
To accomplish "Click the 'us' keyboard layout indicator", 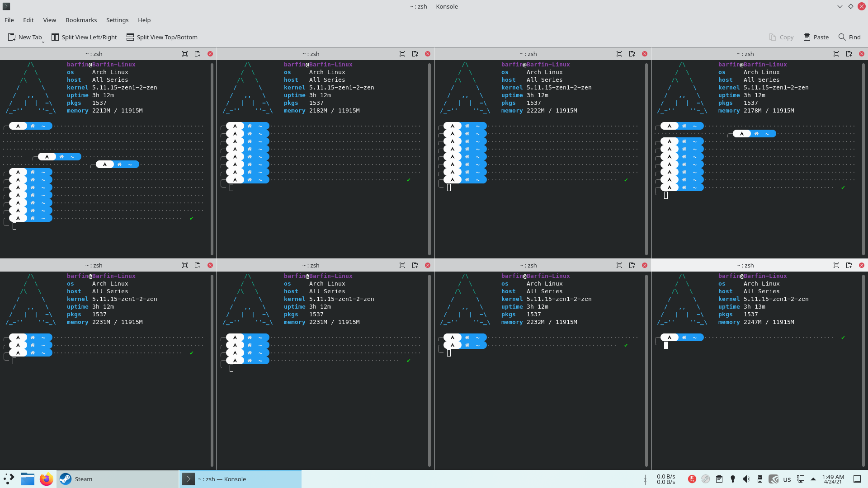I will coord(787,479).
